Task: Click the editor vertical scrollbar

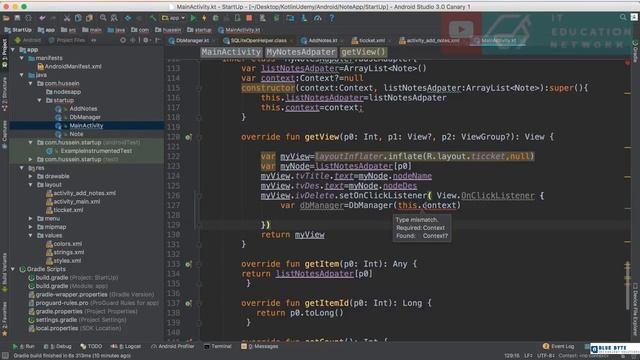Action: [x=628, y=286]
